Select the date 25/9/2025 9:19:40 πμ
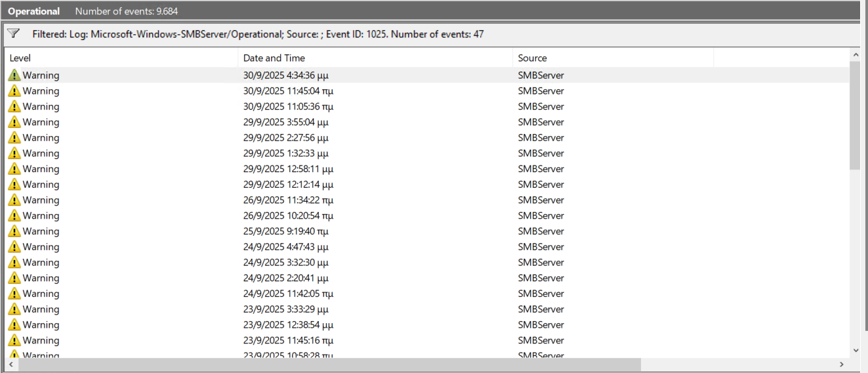The width and height of the screenshot is (868, 373). (286, 231)
